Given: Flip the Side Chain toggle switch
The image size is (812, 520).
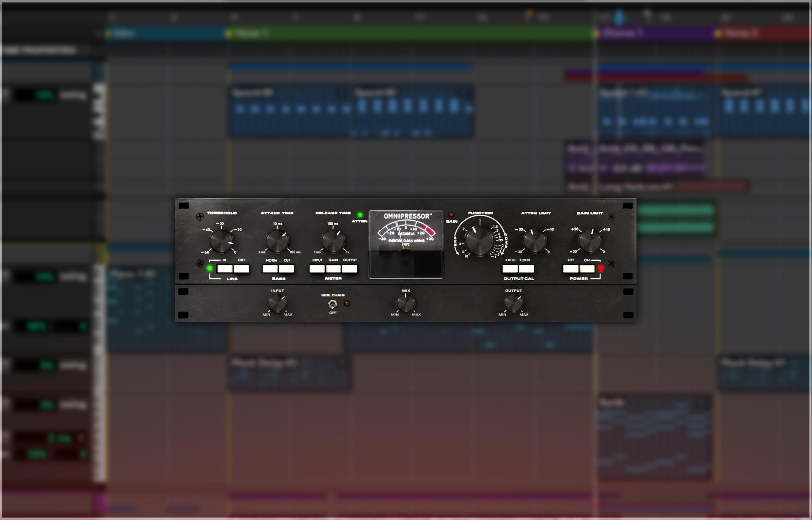Looking at the screenshot, I should click(x=333, y=304).
